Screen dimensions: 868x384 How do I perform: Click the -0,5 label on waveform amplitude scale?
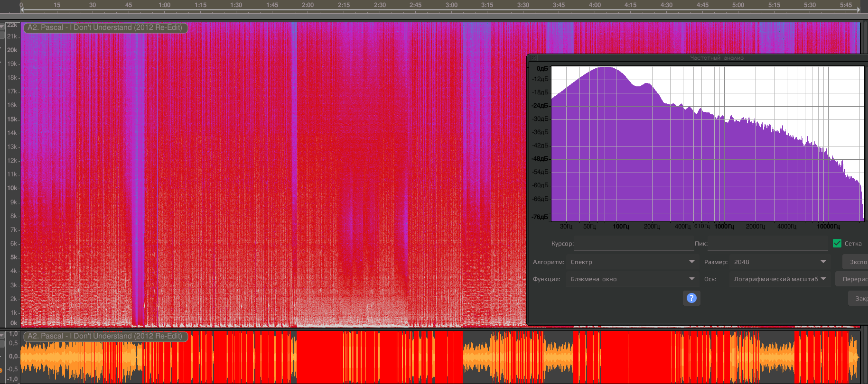click(12, 369)
